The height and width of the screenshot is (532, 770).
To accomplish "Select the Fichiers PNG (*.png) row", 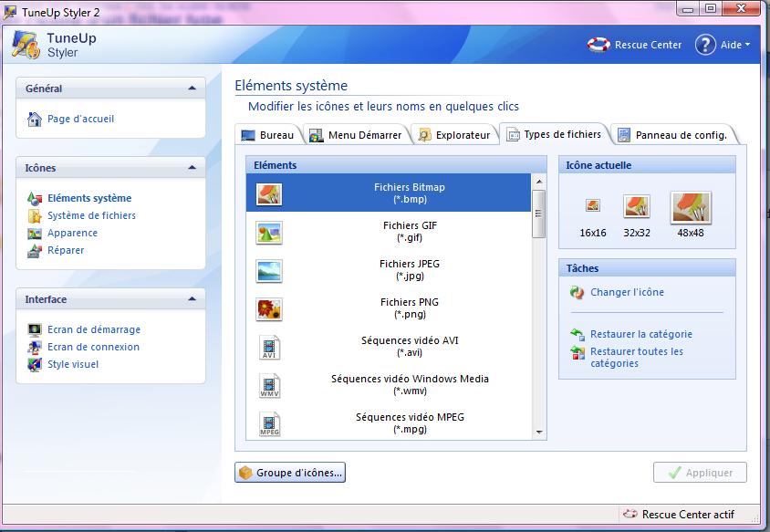I will (x=389, y=309).
